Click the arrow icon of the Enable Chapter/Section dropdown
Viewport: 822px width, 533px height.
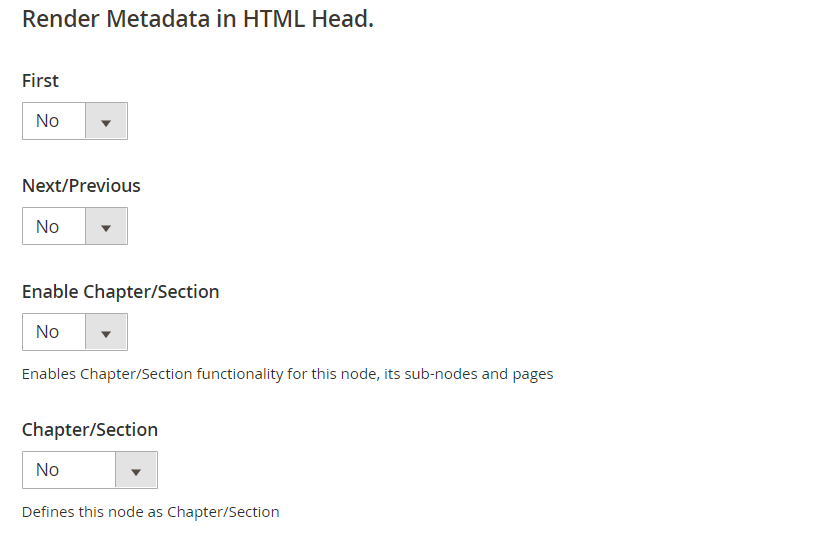tap(106, 332)
